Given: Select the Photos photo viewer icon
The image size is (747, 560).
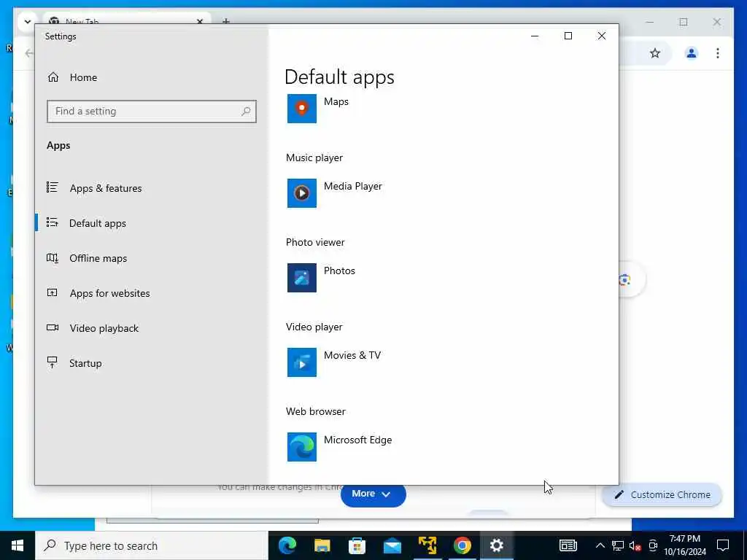Looking at the screenshot, I should pos(301,278).
